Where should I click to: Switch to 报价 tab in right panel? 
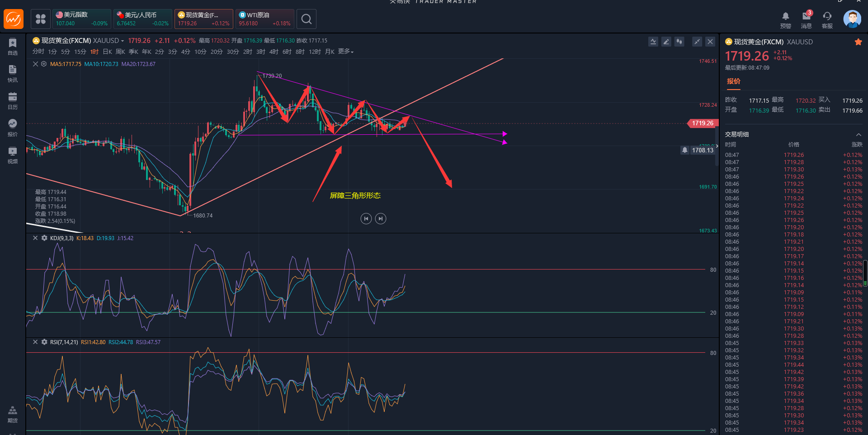click(x=734, y=81)
